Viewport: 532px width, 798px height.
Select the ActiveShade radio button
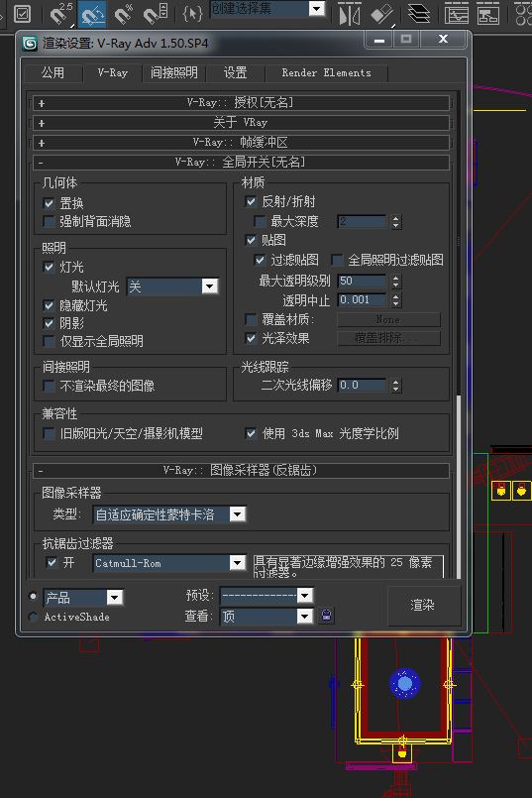[34, 617]
